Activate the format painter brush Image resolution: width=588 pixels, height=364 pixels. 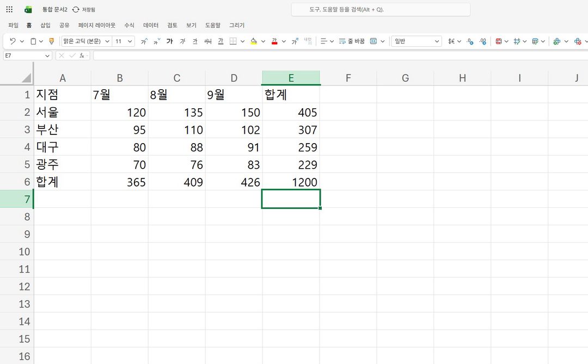pos(52,41)
